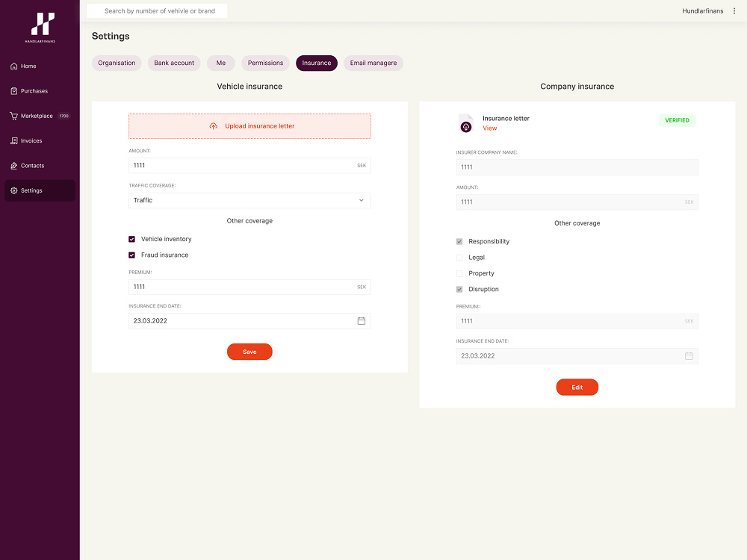Click the Hundlarfinans account name
This screenshot has width=747, height=560.
702,11
